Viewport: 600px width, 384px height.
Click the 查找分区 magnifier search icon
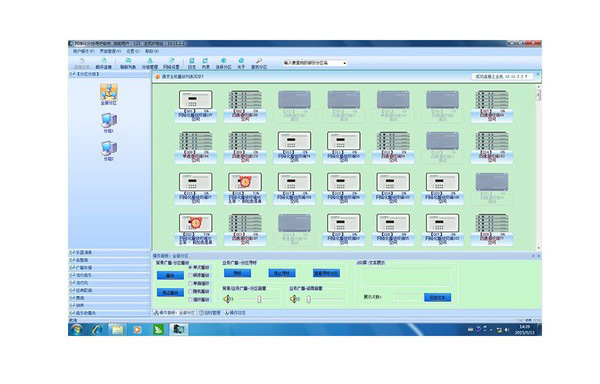[259, 63]
